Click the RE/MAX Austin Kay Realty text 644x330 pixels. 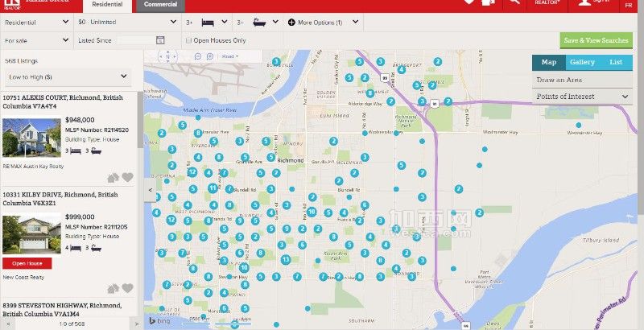click(x=33, y=167)
